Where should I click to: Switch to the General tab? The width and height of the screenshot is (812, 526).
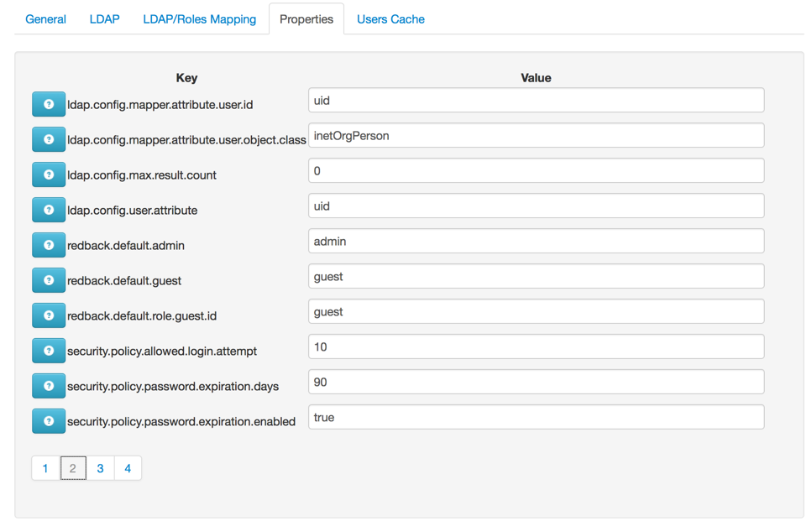[45, 19]
